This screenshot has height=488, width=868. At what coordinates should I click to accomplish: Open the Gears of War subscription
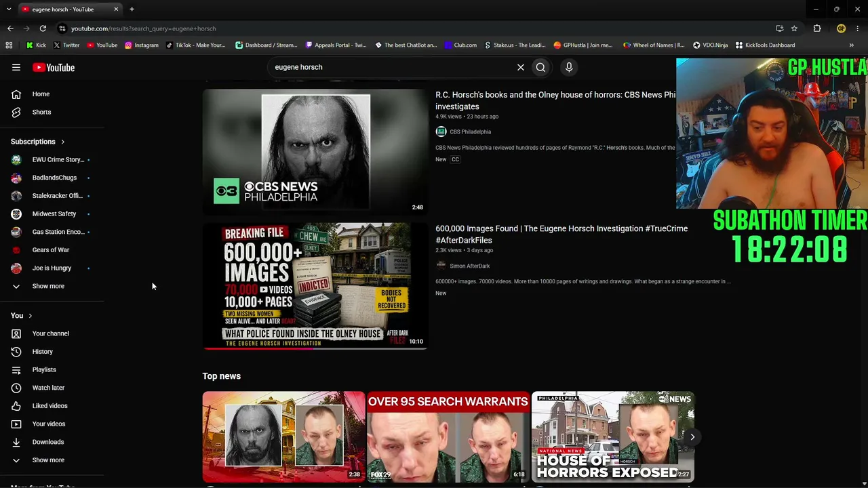[x=52, y=250]
